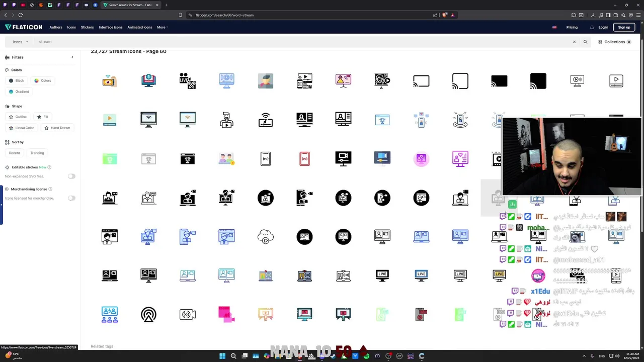Select the blue LIVE monitor icon
The image size is (644, 362).
[422, 275]
